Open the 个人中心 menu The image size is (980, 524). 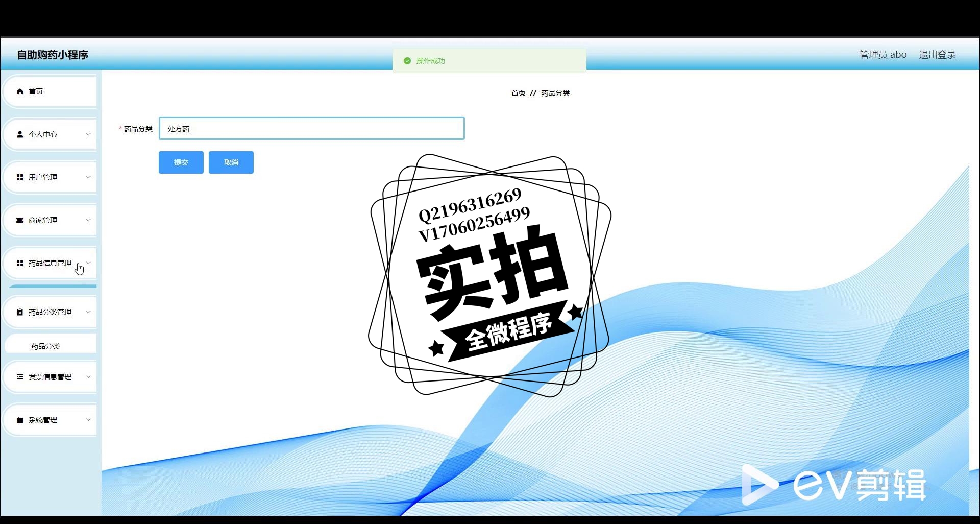(x=50, y=134)
